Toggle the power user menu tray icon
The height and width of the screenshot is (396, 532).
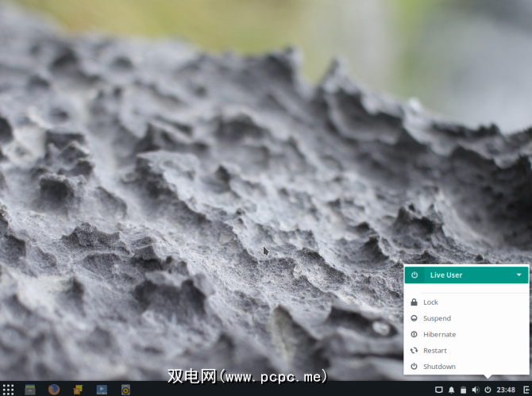click(488, 390)
